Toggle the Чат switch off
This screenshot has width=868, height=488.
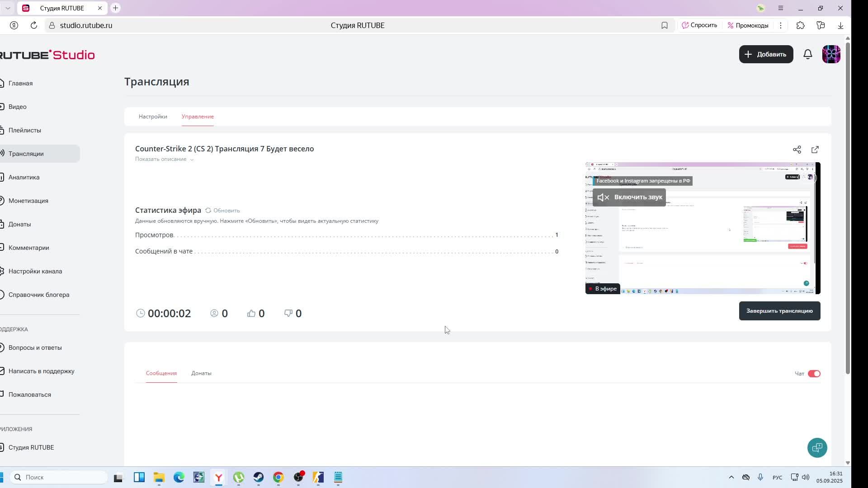[x=814, y=374]
